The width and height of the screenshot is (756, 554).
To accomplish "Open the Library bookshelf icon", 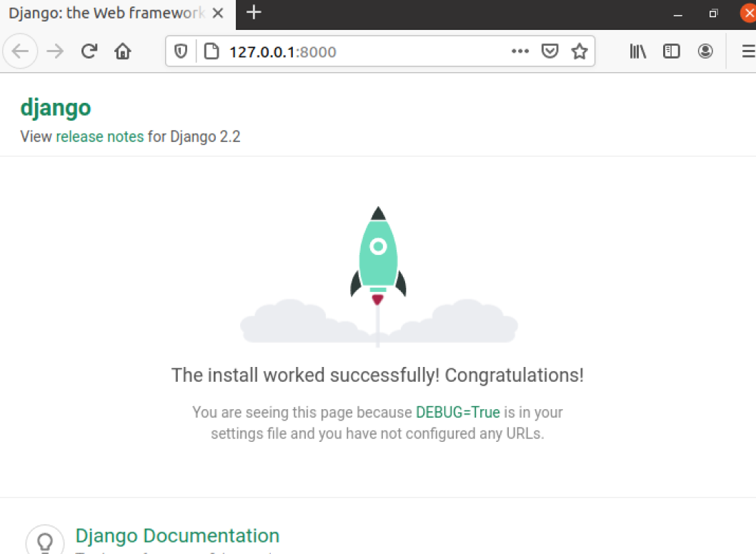I will pyautogui.click(x=638, y=51).
